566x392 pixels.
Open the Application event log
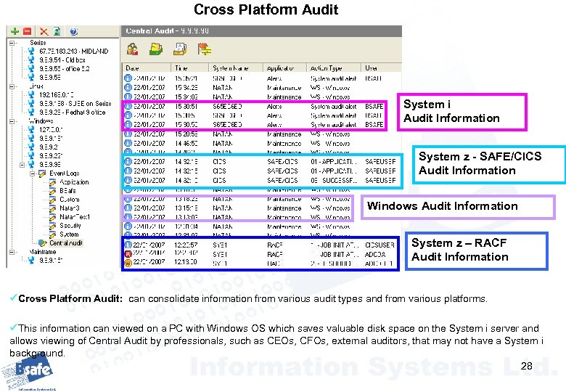[x=74, y=182]
